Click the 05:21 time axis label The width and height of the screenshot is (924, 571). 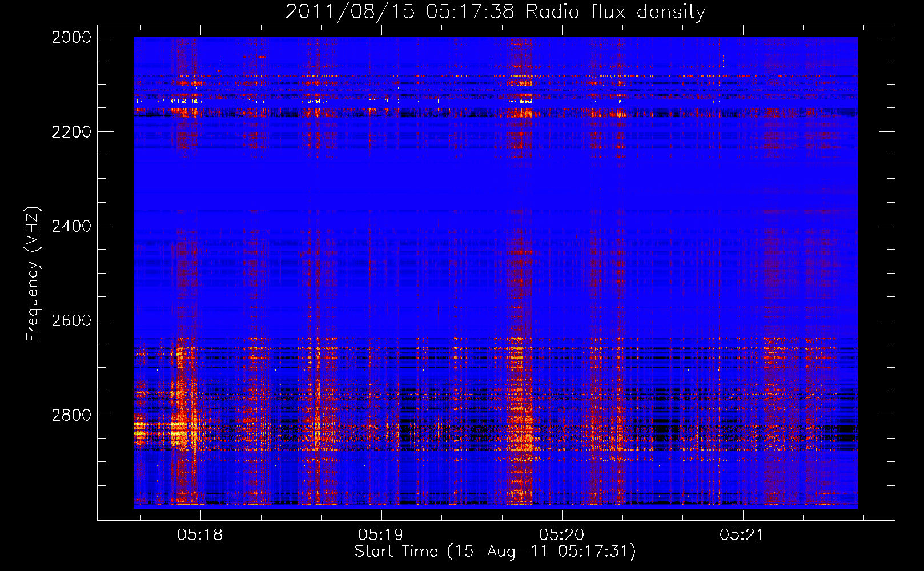pos(742,535)
